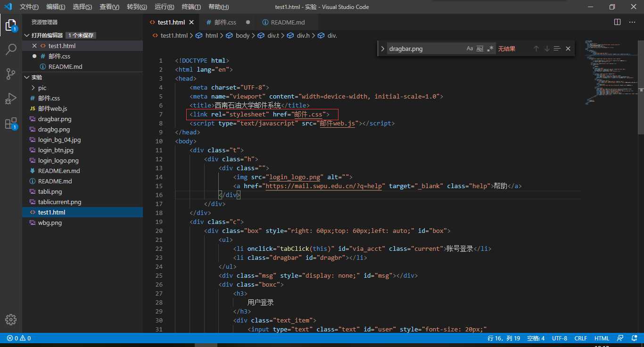Open the 编辑(E) menu
This screenshot has width=644, height=347.
tap(56, 7)
